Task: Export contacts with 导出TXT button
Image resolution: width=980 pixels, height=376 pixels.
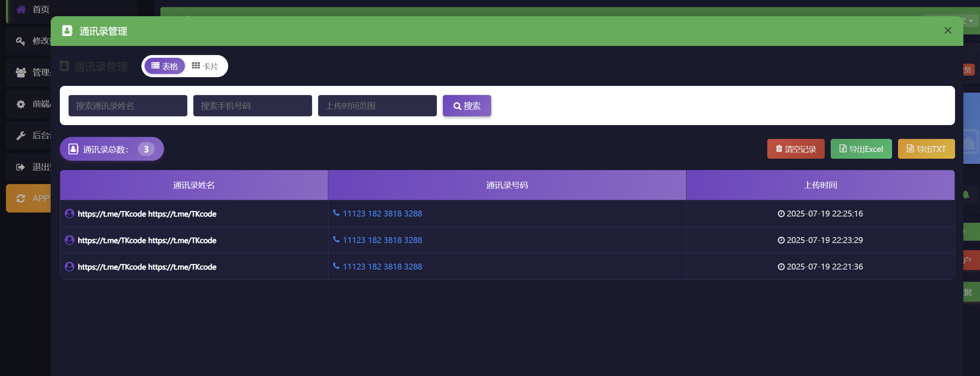Action: tap(926, 149)
